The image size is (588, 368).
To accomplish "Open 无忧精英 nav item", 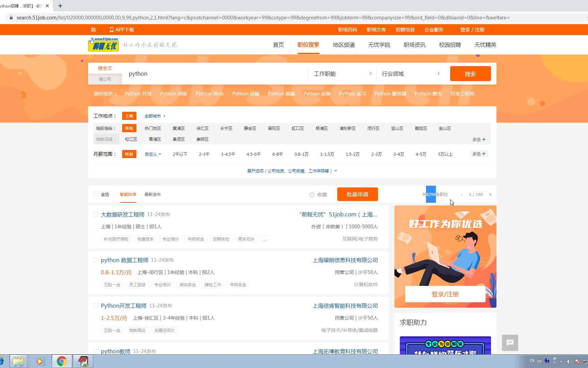I will pos(485,45).
